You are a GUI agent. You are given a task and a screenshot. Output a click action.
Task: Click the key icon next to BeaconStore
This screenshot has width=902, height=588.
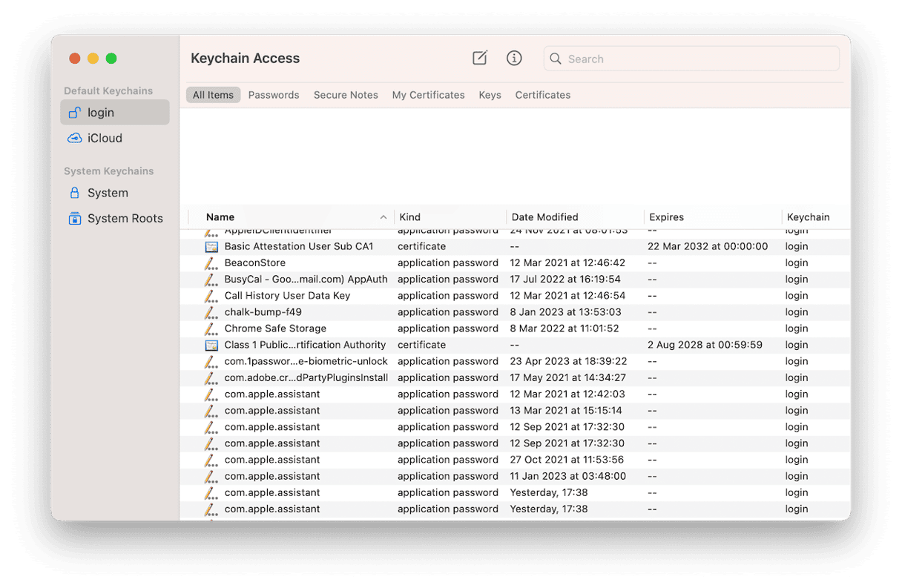tap(211, 263)
